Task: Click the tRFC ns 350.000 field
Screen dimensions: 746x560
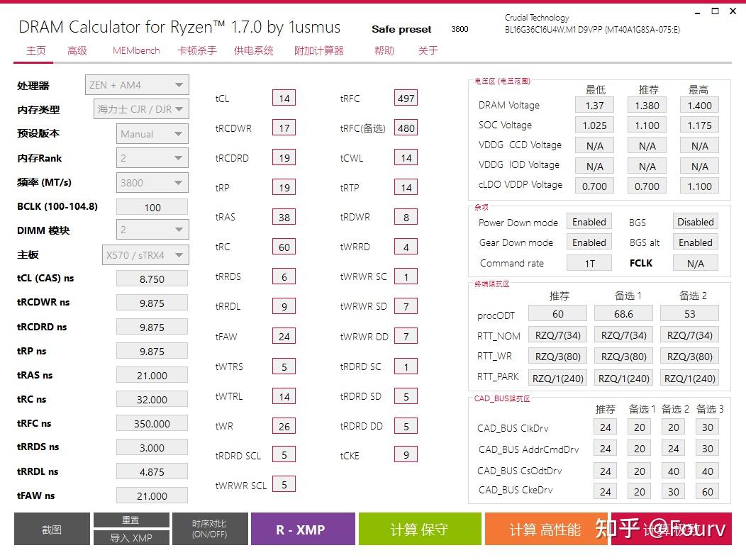Action: point(152,423)
